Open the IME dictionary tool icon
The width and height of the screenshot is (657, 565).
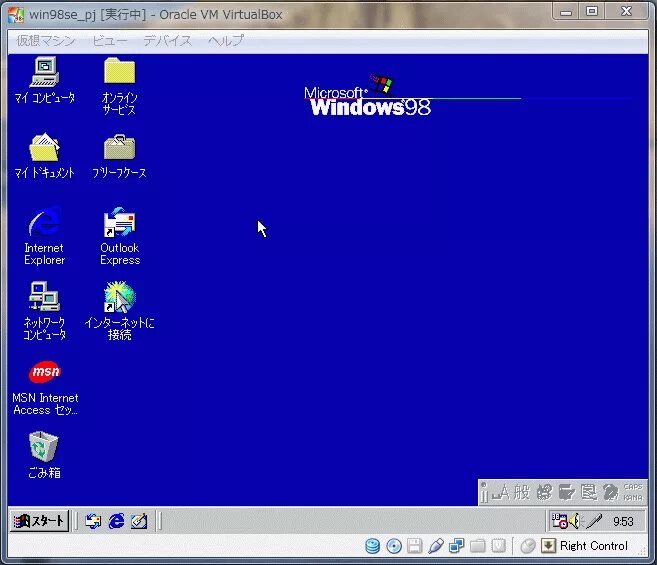coord(566,492)
